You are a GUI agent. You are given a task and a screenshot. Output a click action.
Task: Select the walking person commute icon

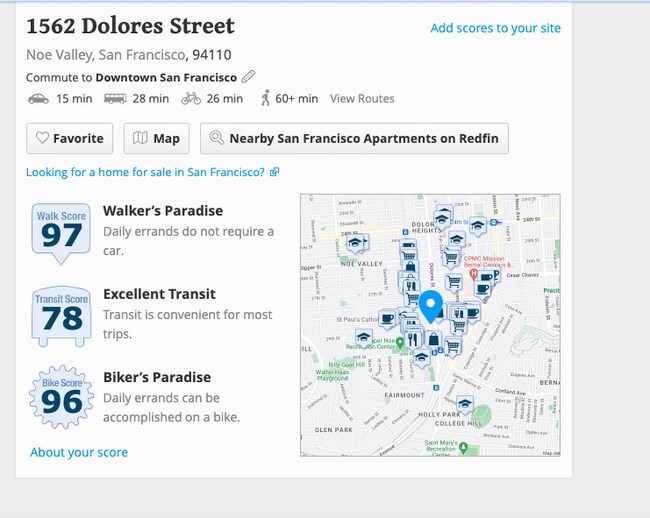coord(265,98)
